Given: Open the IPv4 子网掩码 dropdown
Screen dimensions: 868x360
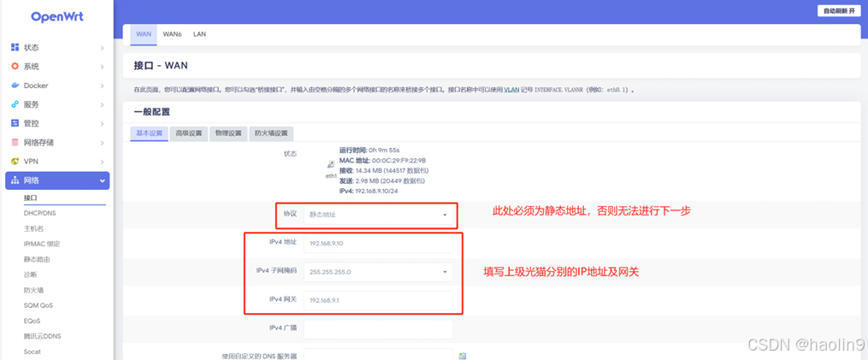Looking at the screenshot, I should pyautogui.click(x=378, y=272).
